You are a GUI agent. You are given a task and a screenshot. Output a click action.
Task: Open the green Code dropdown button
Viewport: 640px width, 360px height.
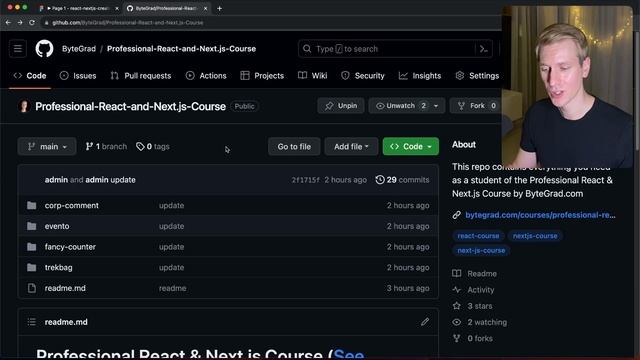click(x=411, y=147)
